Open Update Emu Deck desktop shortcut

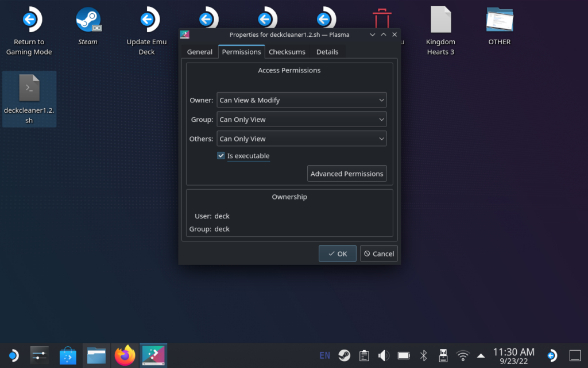coord(146,31)
